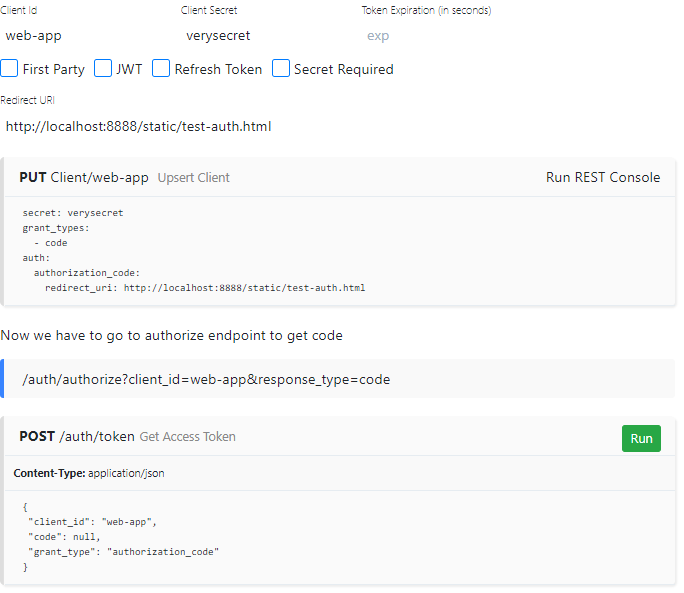Click the Get Access Token description label
The image size is (684, 593).
(188, 437)
